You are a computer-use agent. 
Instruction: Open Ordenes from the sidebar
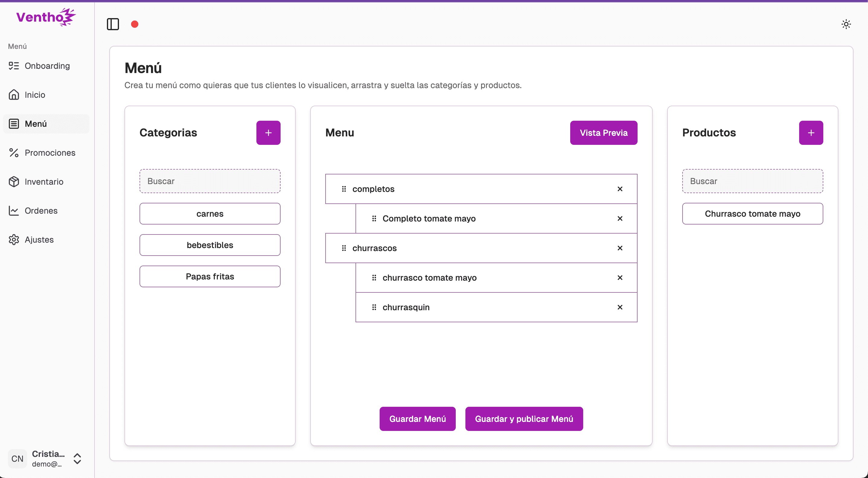[x=41, y=211]
